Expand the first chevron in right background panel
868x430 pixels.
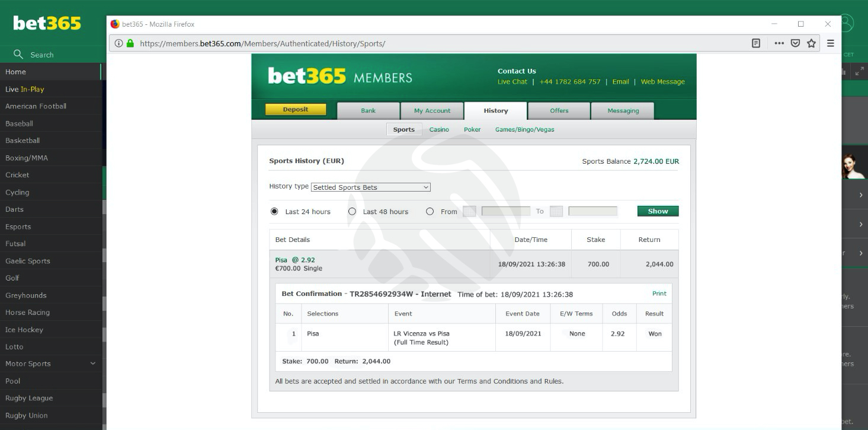pos(861,195)
